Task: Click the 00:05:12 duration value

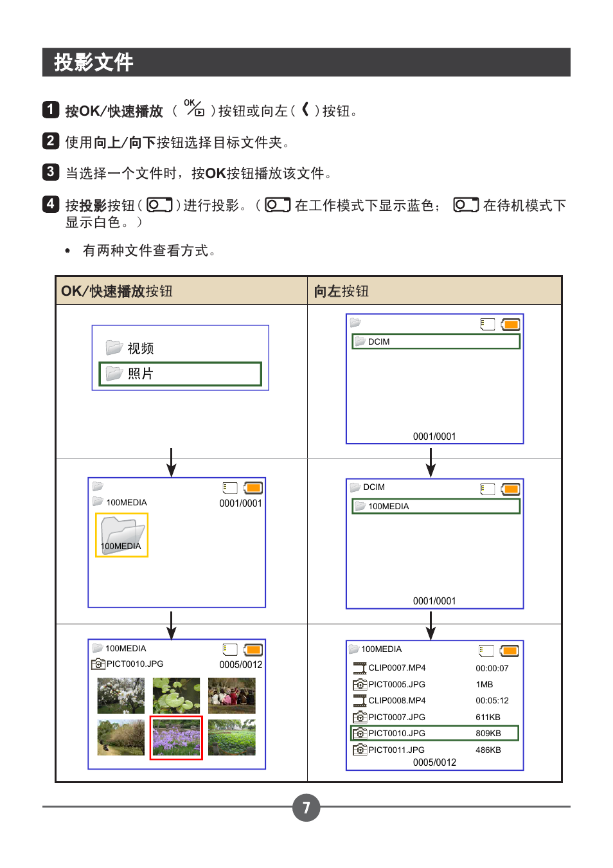Action: pyautogui.click(x=492, y=701)
